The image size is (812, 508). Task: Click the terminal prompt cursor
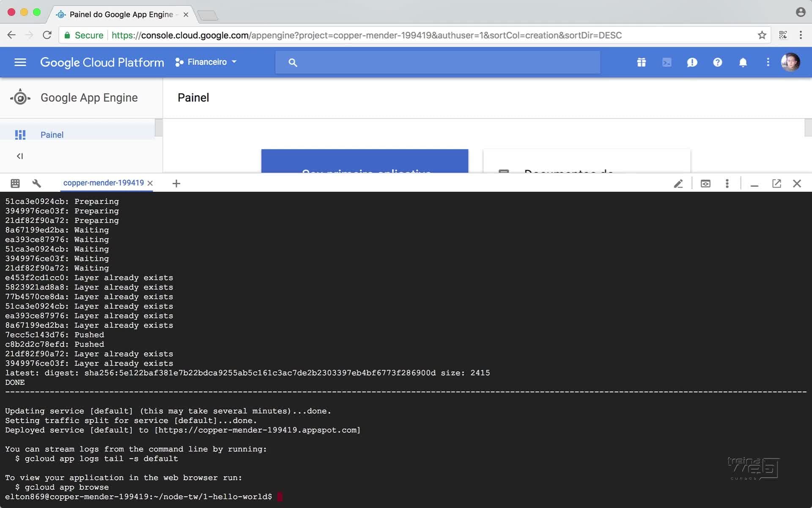tap(280, 497)
